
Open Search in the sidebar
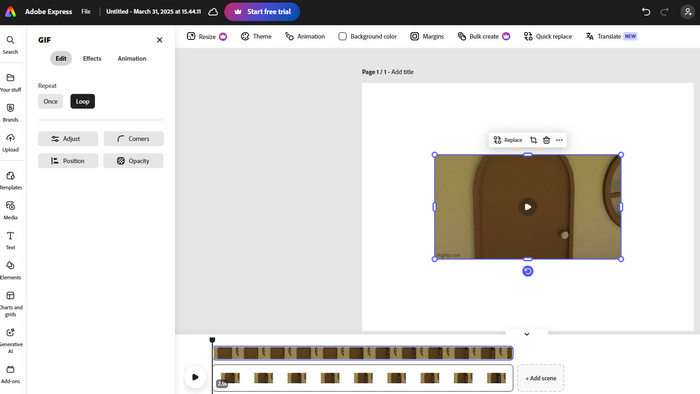point(10,45)
